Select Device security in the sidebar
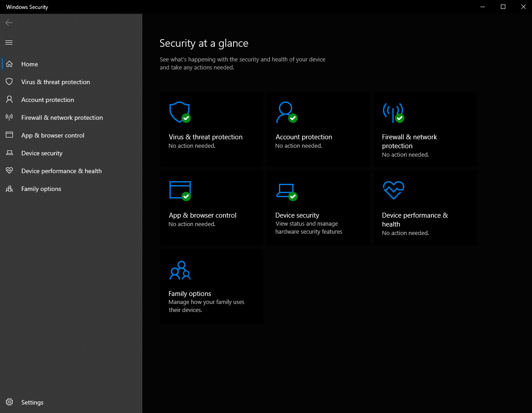 coord(42,153)
